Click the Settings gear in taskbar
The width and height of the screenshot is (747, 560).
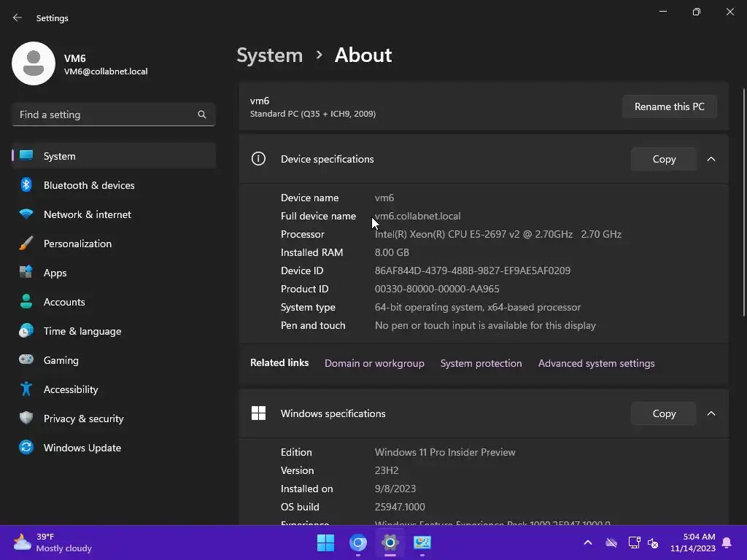(x=390, y=542)
